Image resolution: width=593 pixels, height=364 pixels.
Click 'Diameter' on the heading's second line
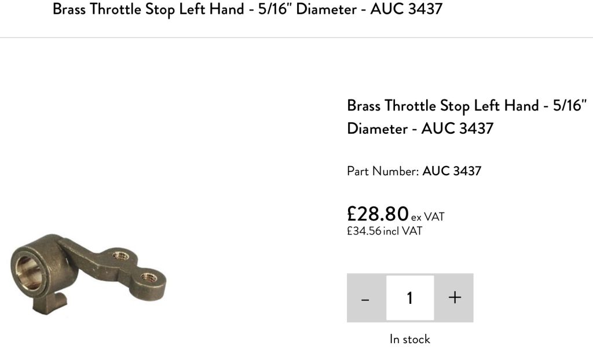pos(377,128)
